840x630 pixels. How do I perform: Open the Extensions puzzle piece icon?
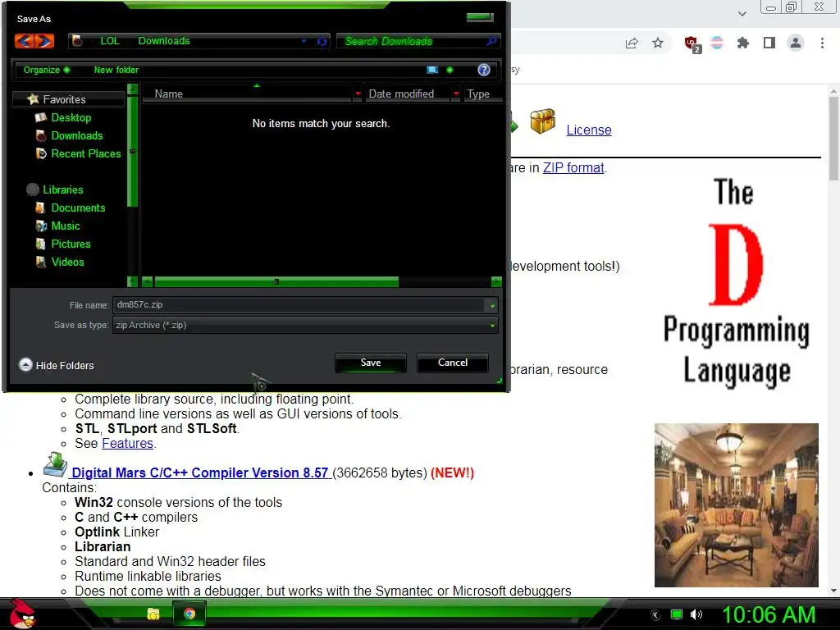point(743,43)
